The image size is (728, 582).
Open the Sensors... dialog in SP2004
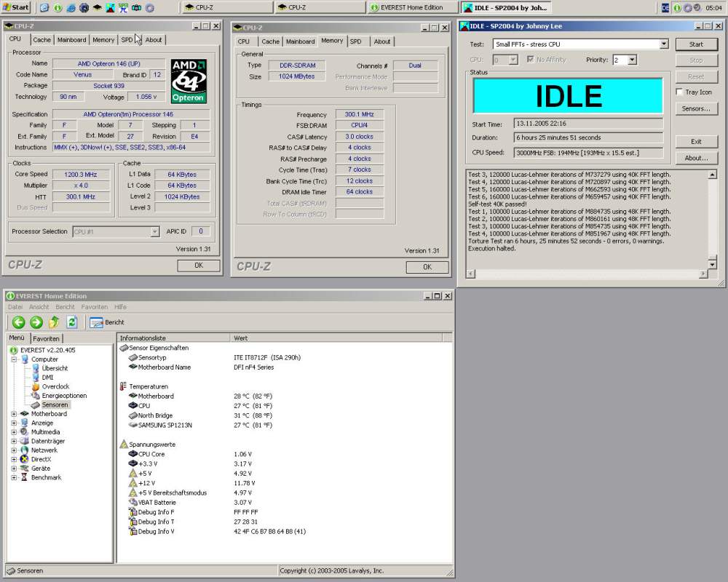pos(696,108)
